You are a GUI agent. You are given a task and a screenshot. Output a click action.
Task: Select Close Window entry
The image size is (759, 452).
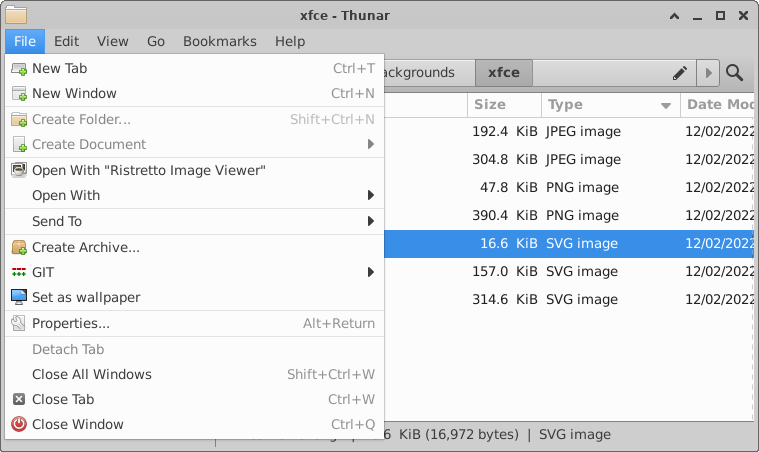(194, 424)
